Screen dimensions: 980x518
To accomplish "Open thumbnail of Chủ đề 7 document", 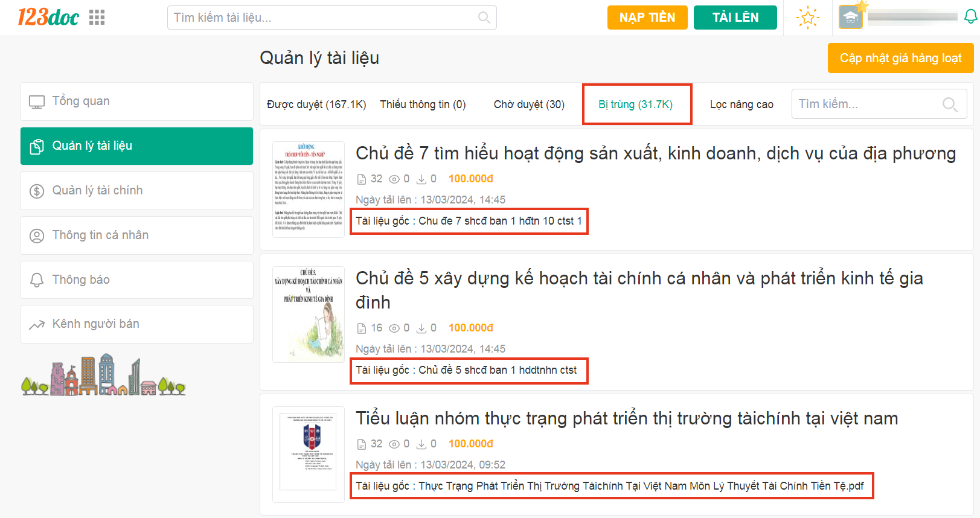I will [x=309, y=190].
